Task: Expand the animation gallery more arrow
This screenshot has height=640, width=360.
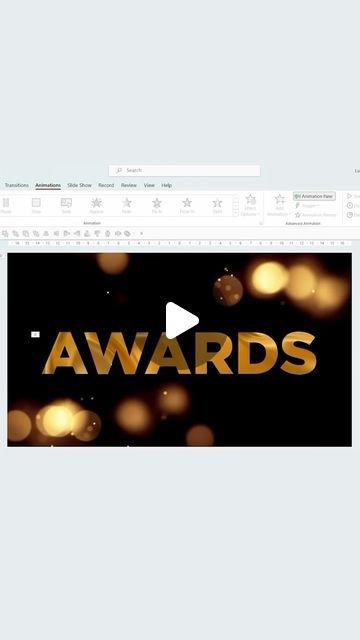Action: 236,213
